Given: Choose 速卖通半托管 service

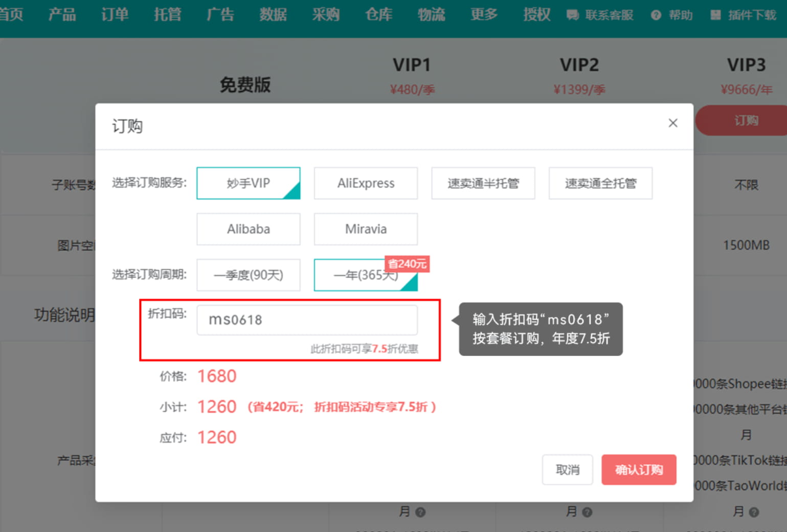Looking at the screenshot, I should pyautogui.click(x=483, y=183).
